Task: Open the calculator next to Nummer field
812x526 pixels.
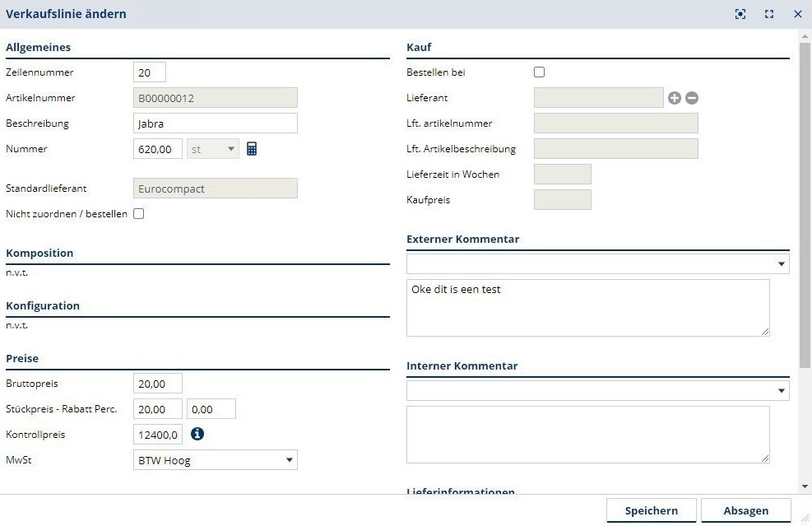Action: pyautogui.click(x=252, y=149)
